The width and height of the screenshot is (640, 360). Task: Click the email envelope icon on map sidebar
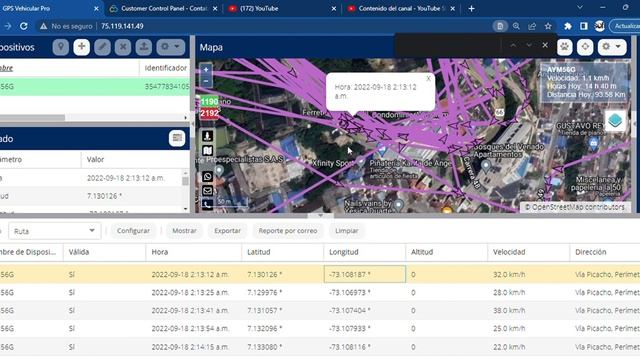pyautogui.click(x=207, y=191)
